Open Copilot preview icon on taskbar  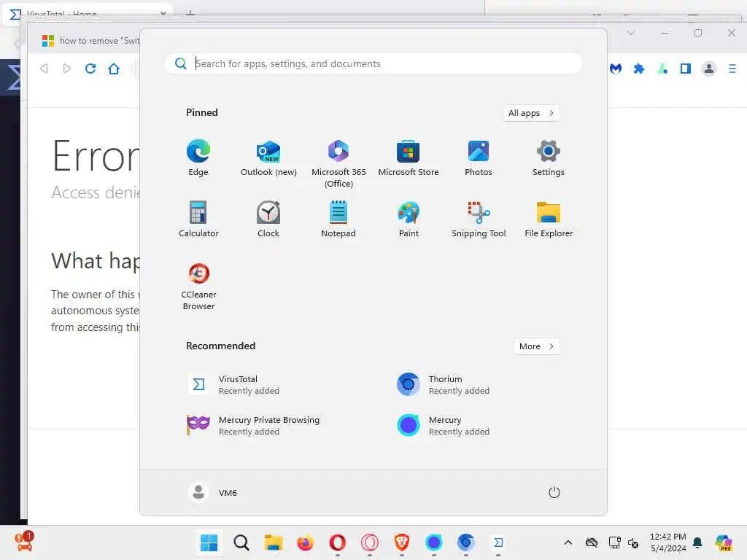[x=724, y=542]
